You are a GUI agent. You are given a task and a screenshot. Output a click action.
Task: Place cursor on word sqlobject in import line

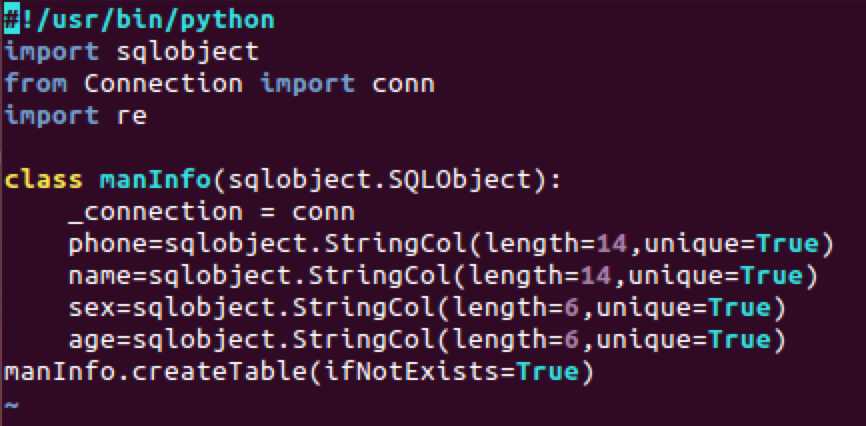187,53
